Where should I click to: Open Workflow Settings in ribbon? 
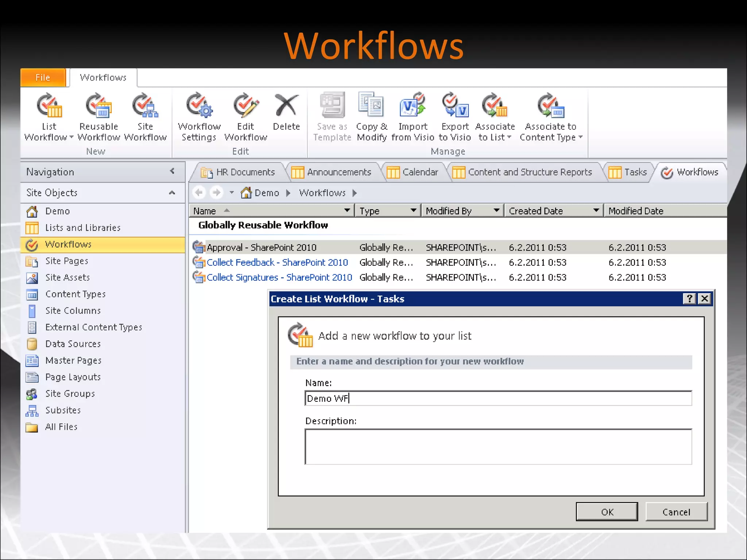(199, 117)
